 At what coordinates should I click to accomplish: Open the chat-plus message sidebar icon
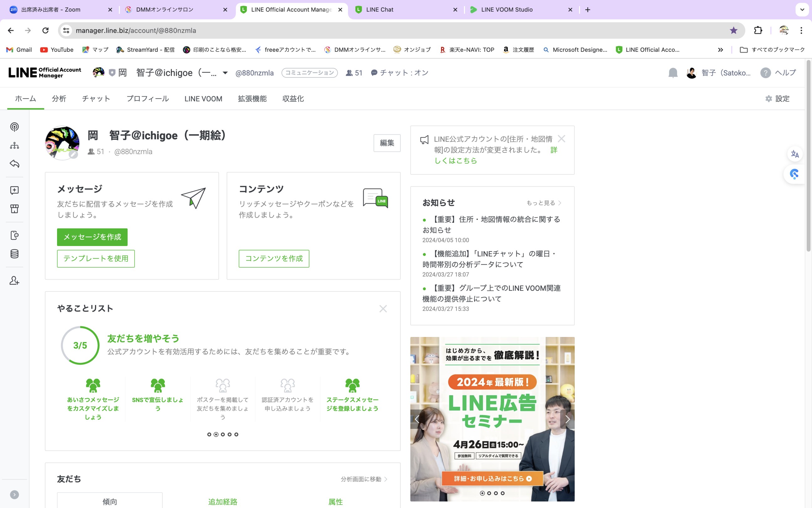pyautogui.click(x=14, y=190)
